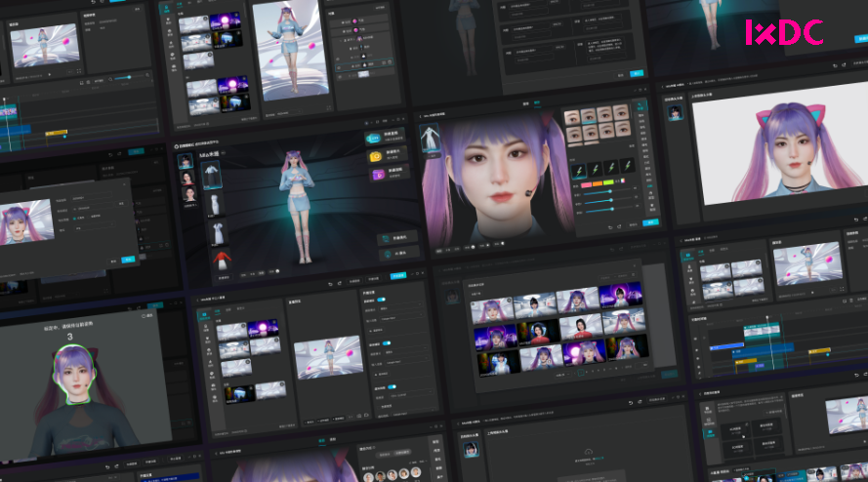This screenshot has height=482, width=868.
Task: Click the camera icon below live settings preview
Action: coord(359,416)
